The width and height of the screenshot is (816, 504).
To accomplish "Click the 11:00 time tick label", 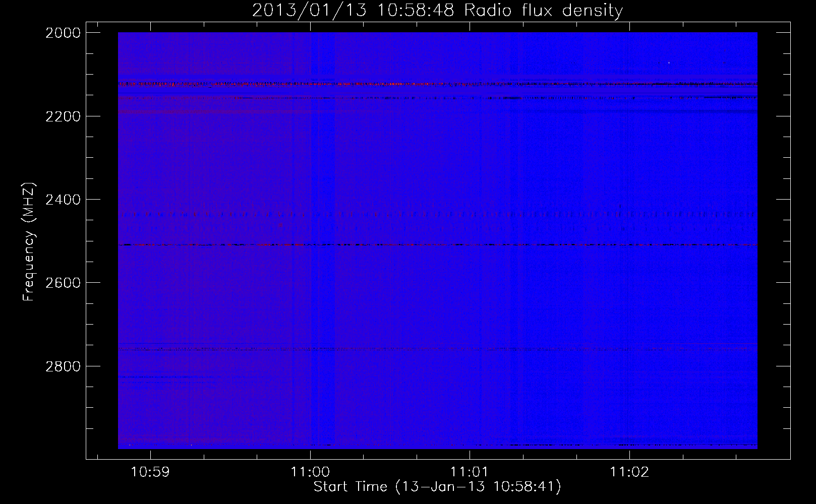I will [310, 472].
